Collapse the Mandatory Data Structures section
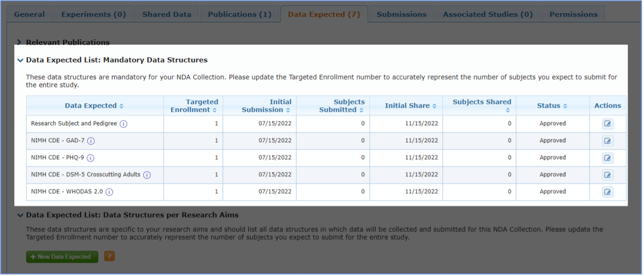This screenshot has width=644, height=276. point(20,60)
